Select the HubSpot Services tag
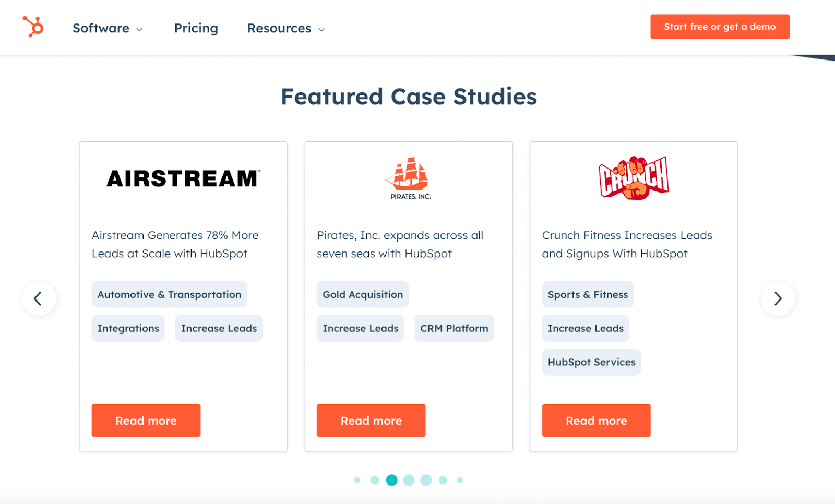 tap(591, 362)
